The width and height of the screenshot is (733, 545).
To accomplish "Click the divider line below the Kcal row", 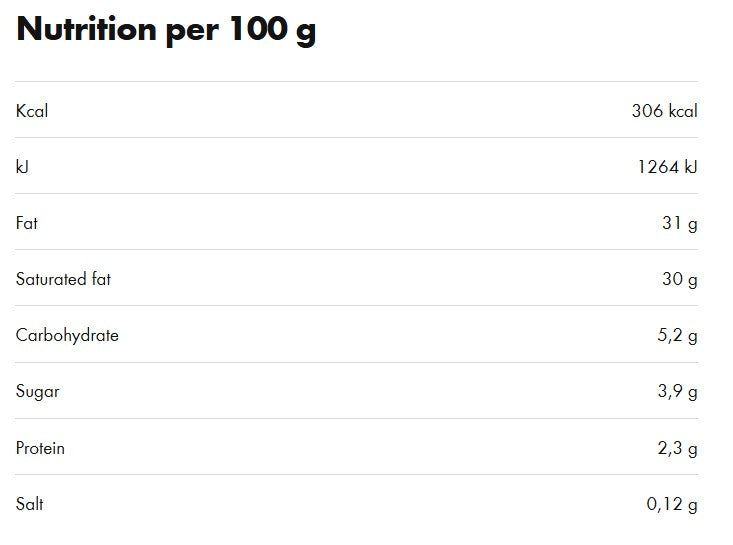I will pyautogui.click(x=356, y=138).
